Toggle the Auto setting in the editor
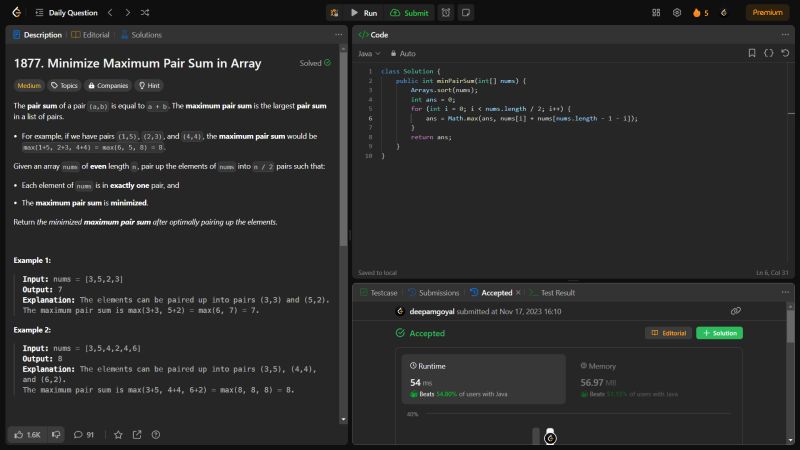 tap(403, 54)
